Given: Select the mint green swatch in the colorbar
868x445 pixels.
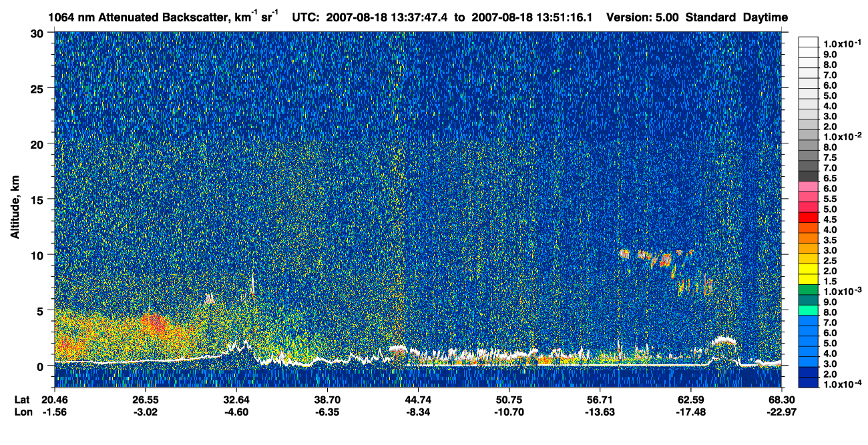Looking at the screenshot, I should (809, 310).
